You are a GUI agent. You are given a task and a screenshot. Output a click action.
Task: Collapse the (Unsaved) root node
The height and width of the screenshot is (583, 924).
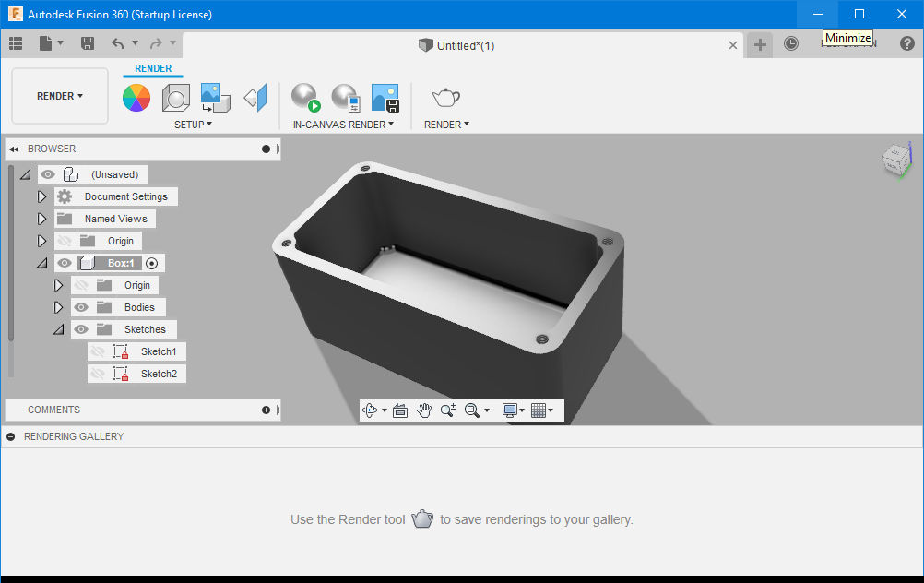click(x=25, y=174)
